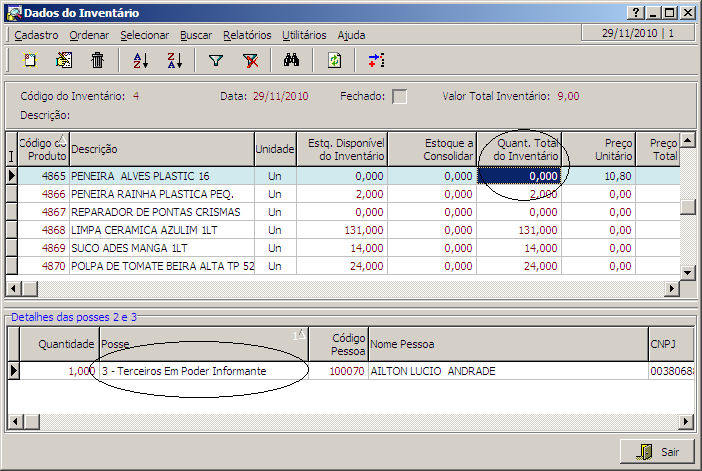Click the Sair button
The image size is (702, 471).
point(657,452)
